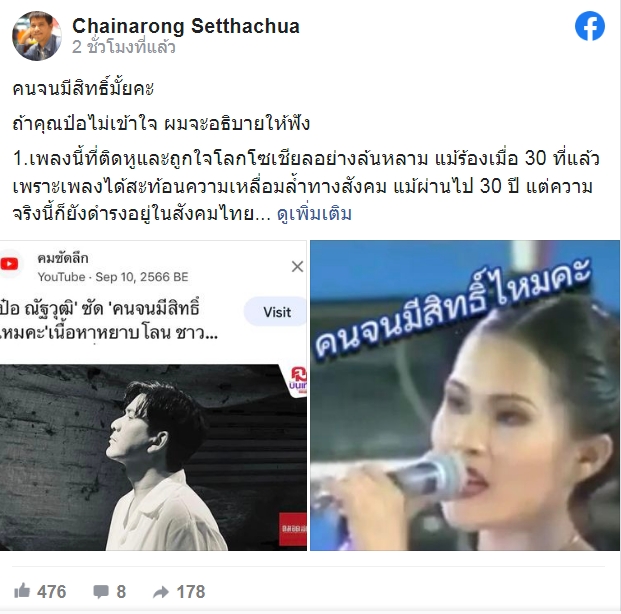Click the Facebook logo icon
This screenshot has width=621, height=614.
pos(590,26)
